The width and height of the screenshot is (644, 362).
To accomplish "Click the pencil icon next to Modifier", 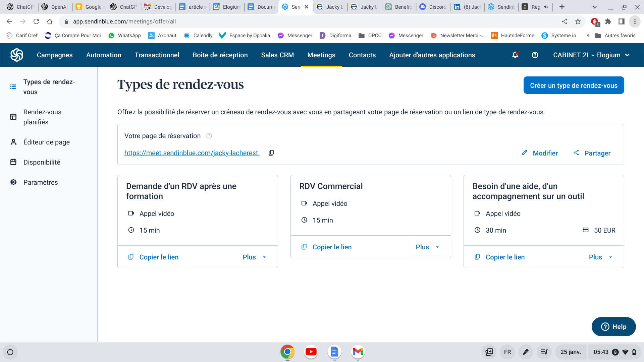I will [525, 153].
